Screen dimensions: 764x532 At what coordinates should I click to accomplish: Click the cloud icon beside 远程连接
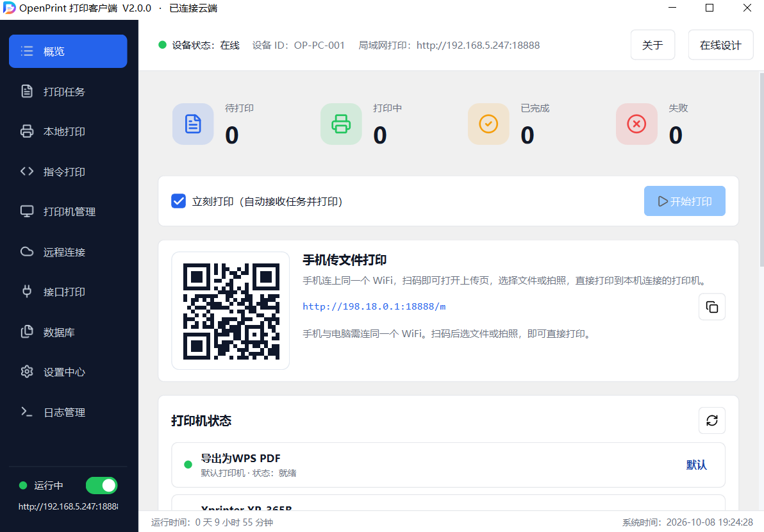[x=27, y=252]
